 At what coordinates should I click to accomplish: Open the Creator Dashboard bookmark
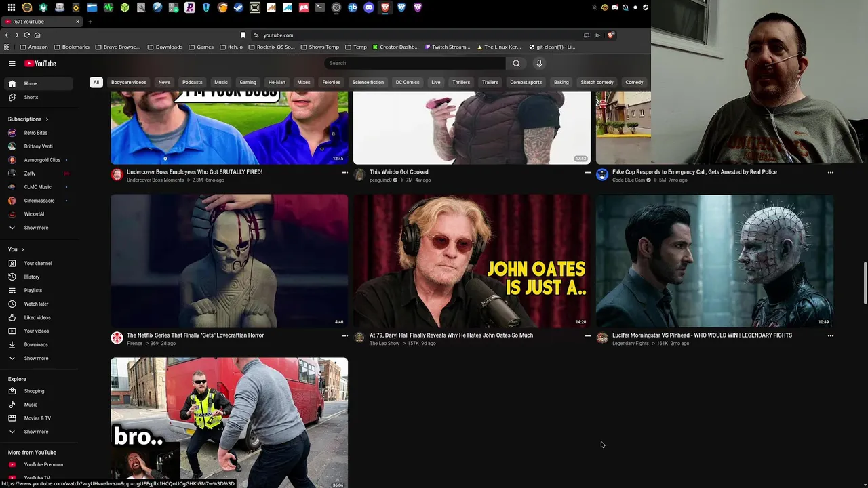[x=395, y=47]
